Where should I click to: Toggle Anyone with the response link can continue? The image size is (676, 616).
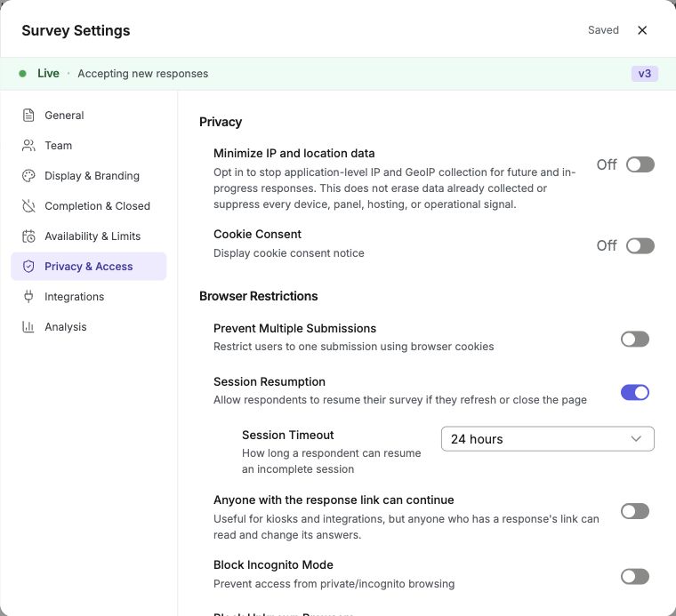tap(635, 511)
